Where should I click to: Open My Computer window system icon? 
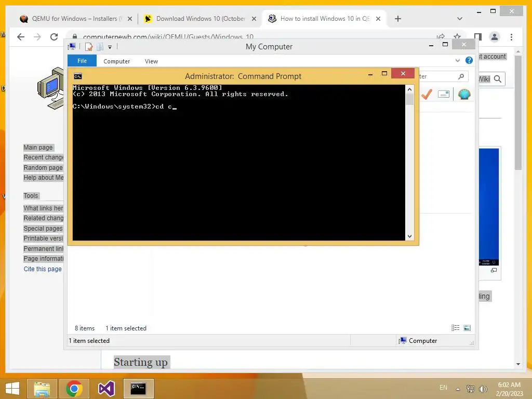[x=72, y=46]
